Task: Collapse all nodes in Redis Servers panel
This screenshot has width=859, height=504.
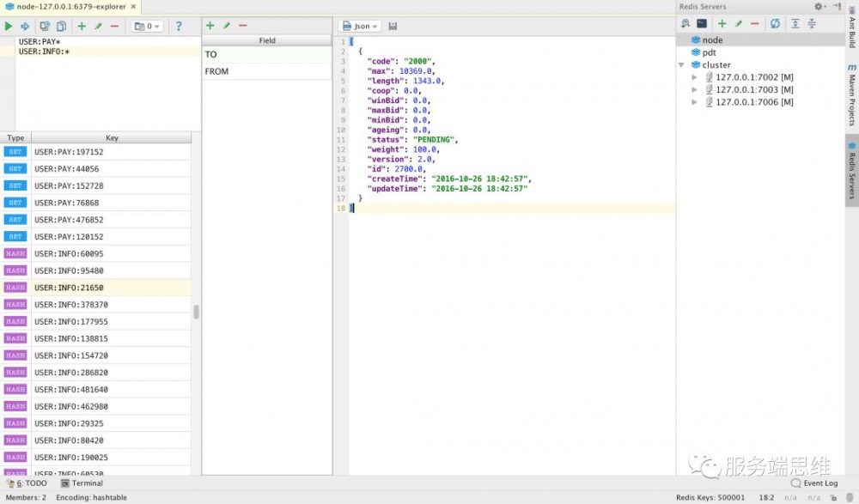Action: [x=812, y=23]
